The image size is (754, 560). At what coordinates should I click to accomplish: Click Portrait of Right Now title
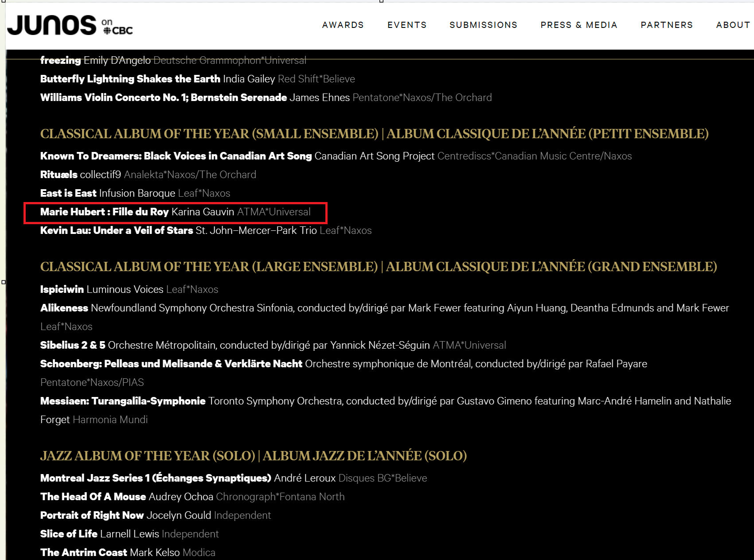(92, 515)
